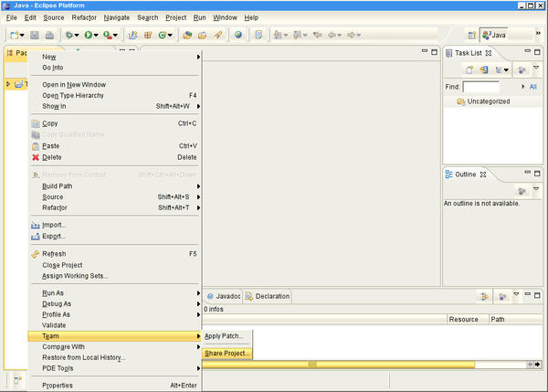Image resolution: width=548 pixels, height=392 pixels.
Task: Click the Path column header
Action: tap(515, 319)
